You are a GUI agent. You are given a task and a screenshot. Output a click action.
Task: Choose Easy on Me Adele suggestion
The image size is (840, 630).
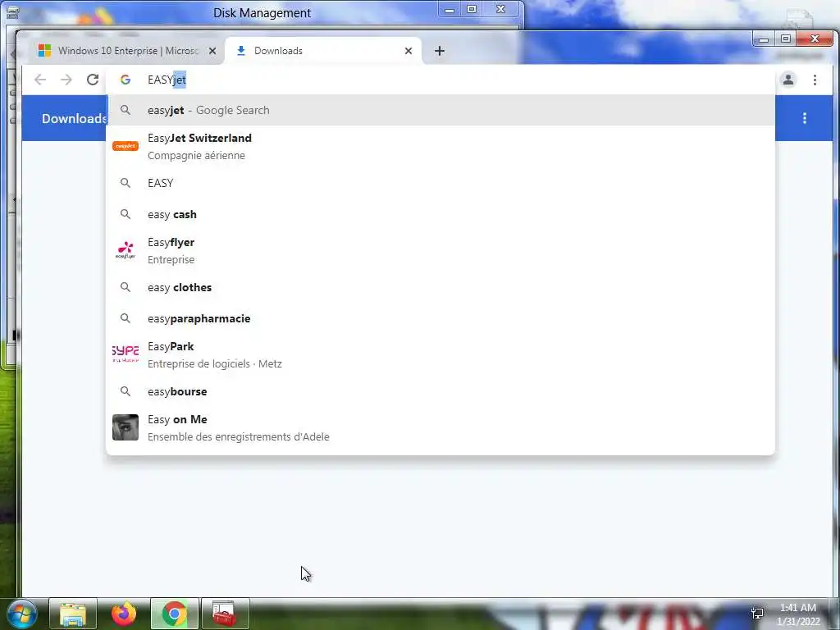pyautogui.click(x=441, y=427)
